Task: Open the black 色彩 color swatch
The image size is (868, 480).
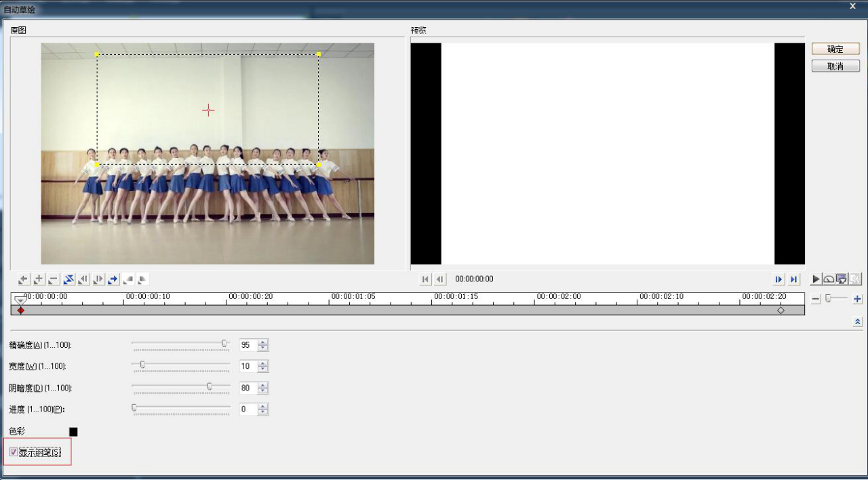Action: 73,432
